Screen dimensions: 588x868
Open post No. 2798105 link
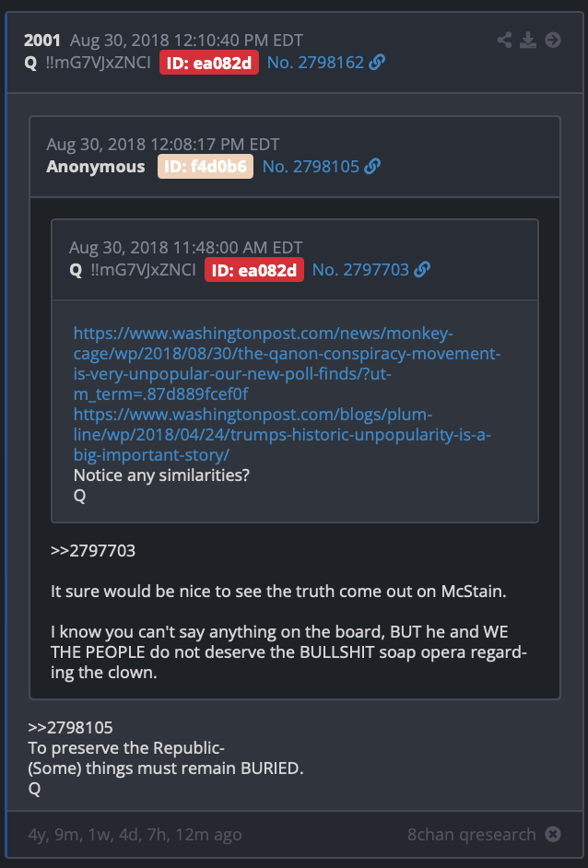(312, 166)
